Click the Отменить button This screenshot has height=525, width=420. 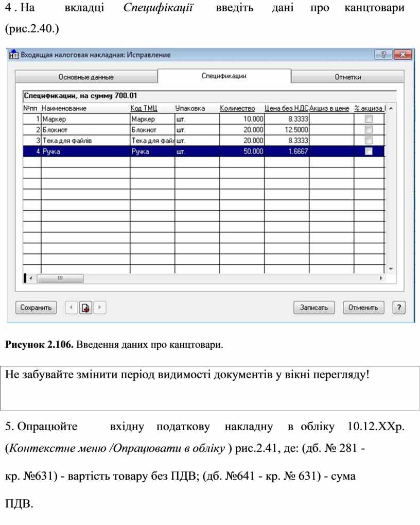pyautogui.click(x=363, y=308)
